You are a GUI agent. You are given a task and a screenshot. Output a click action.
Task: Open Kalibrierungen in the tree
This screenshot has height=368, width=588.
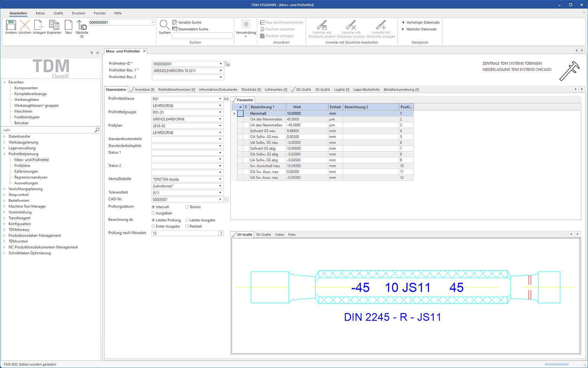tap(26, 171)
